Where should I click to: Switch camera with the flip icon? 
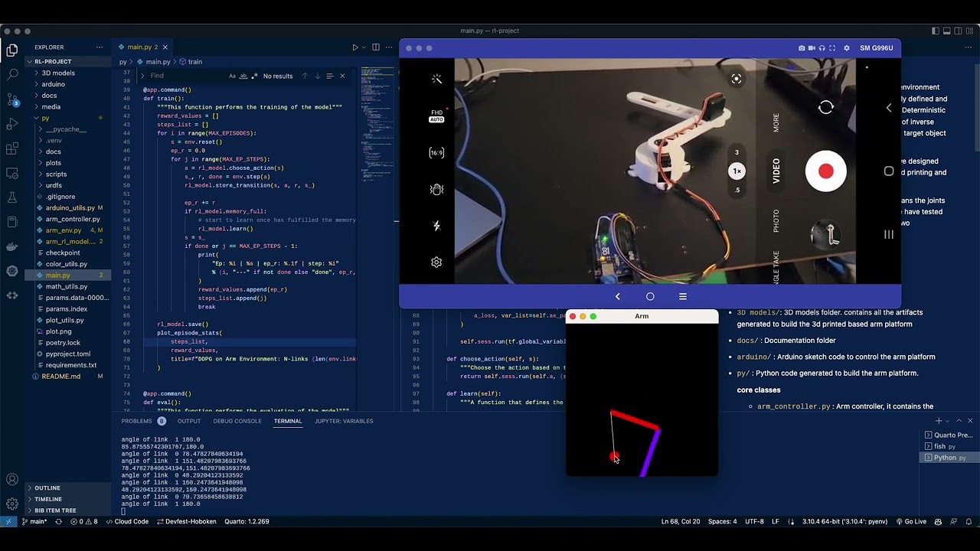tap(825, 108)
